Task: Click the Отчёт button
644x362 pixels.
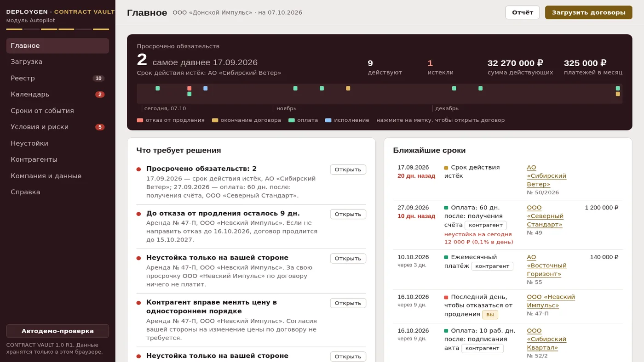Action: pos(522,12)
